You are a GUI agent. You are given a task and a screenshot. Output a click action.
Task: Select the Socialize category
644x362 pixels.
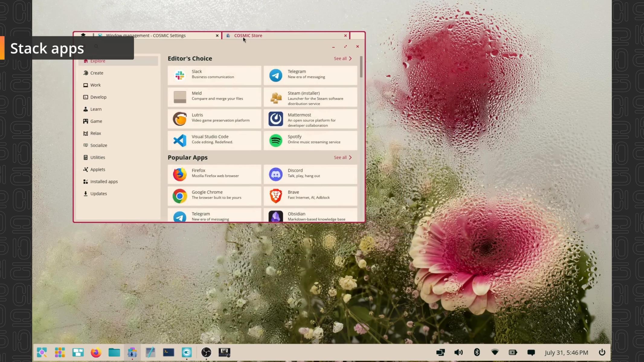[118, 145]
